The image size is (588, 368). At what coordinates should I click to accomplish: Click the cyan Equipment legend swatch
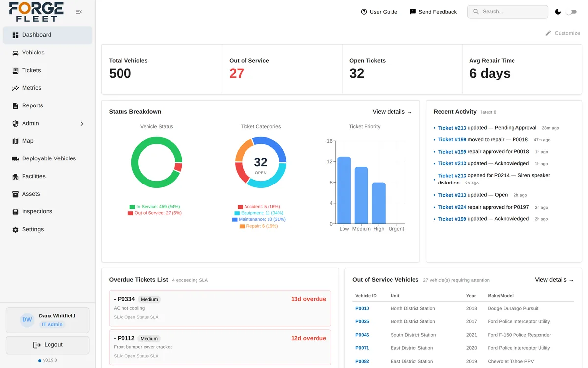[x=237, y=213]
